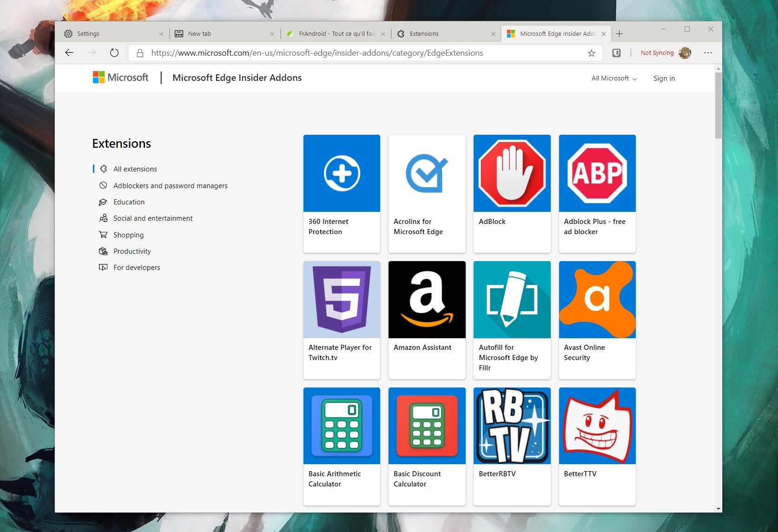Click the Alternate Player for Twitch.tv title
Image resolution: width=778 pixels, height=532 pixels.
pos(340,353)
